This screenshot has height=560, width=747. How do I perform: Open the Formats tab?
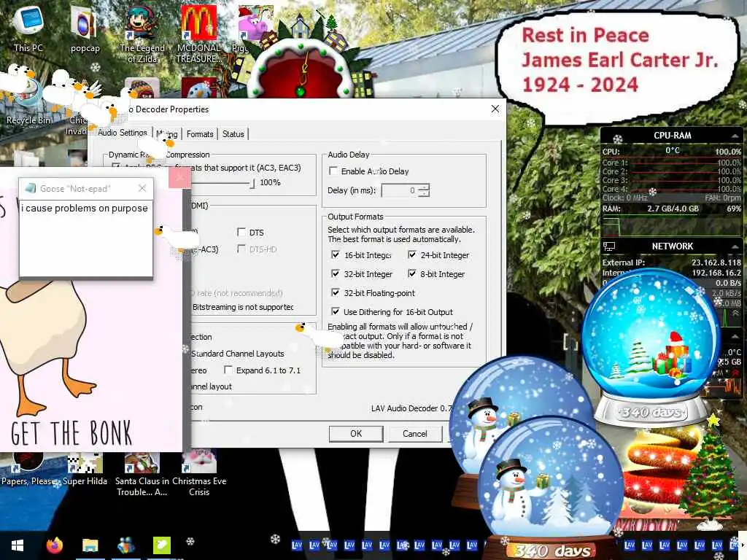(x=200, y=134)
